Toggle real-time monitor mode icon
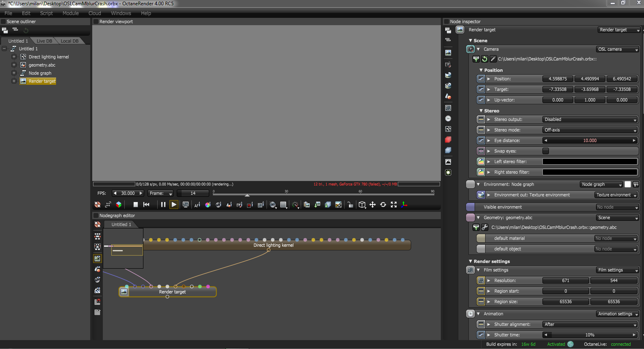 186,205
